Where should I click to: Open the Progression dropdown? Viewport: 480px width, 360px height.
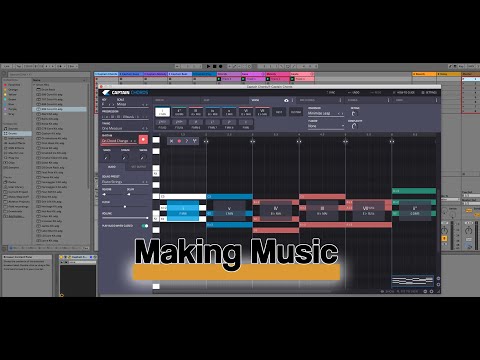coord(125,117)
